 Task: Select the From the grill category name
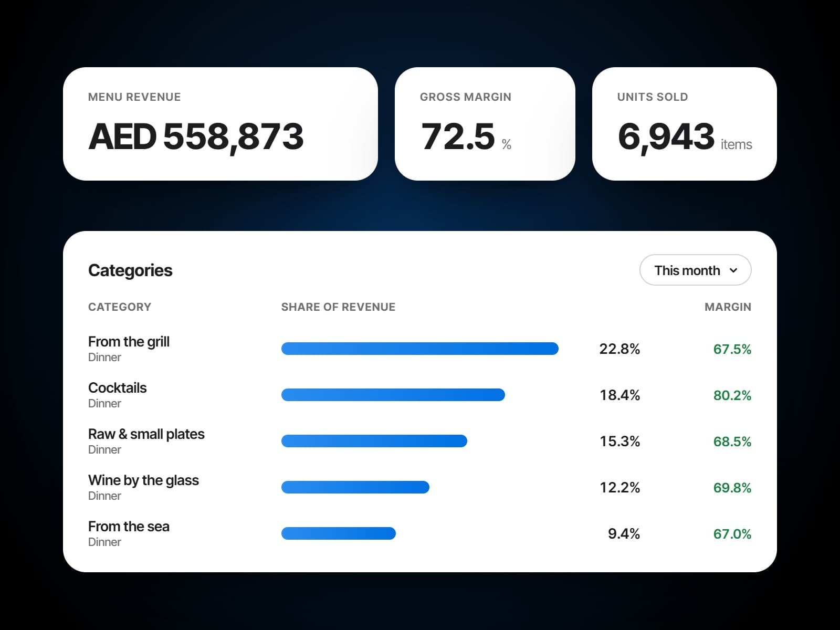click(x=129, y=341)
